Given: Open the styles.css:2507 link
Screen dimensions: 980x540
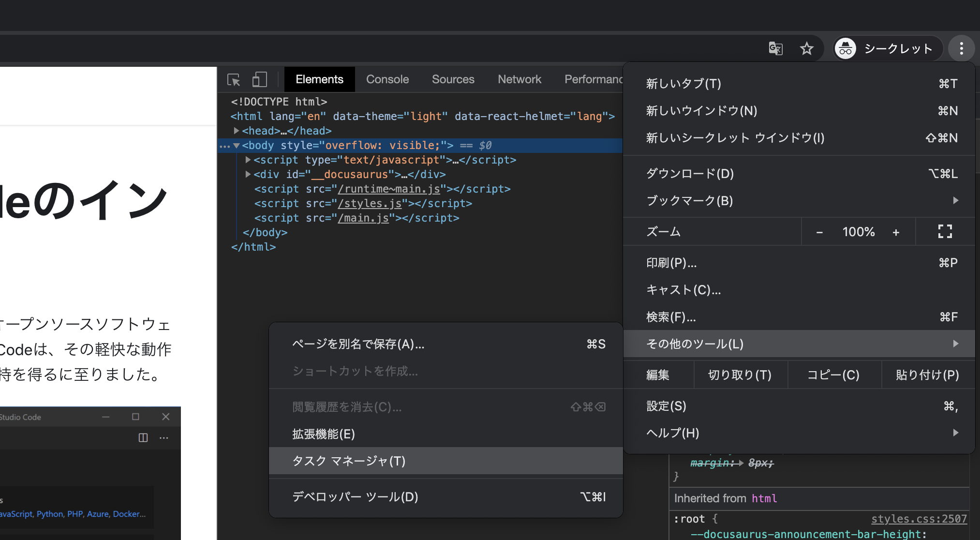Looking at the screenshot, I should tap(919, 519).
